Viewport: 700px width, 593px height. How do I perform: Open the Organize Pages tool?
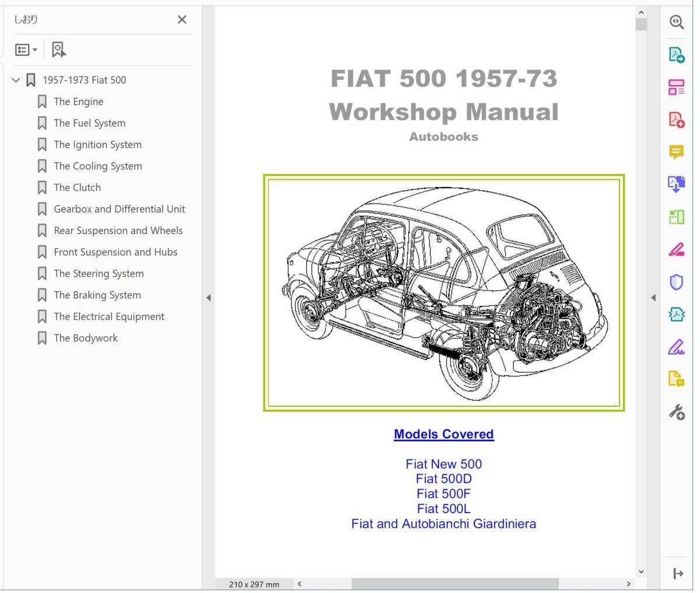[677, 88]
